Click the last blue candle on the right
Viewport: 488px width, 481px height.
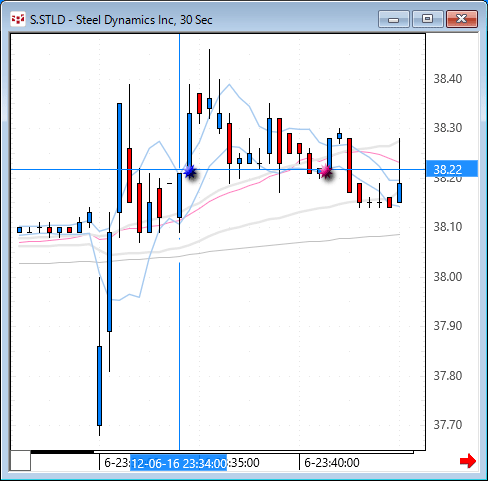pos(399,193)
